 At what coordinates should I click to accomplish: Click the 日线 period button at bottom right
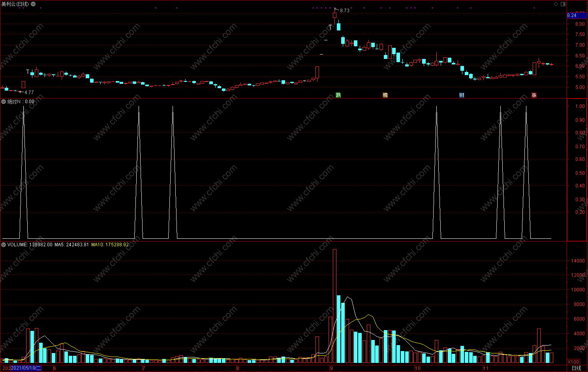(x=577, y=368)
